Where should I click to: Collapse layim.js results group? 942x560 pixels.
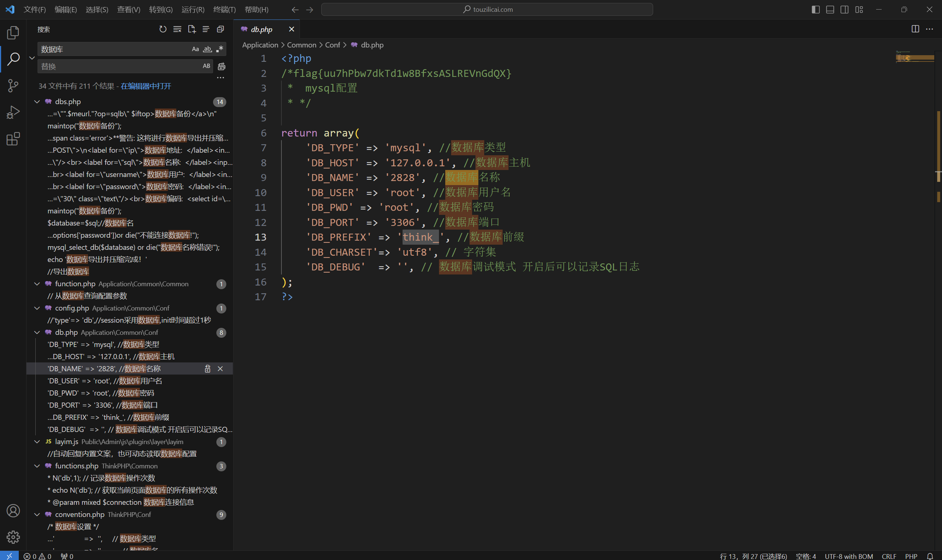point(37,442)
